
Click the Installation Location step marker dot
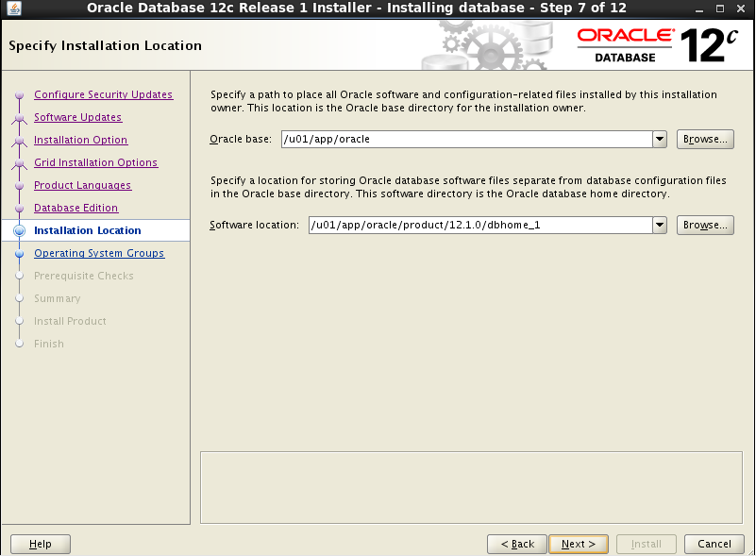click(20, 230)
